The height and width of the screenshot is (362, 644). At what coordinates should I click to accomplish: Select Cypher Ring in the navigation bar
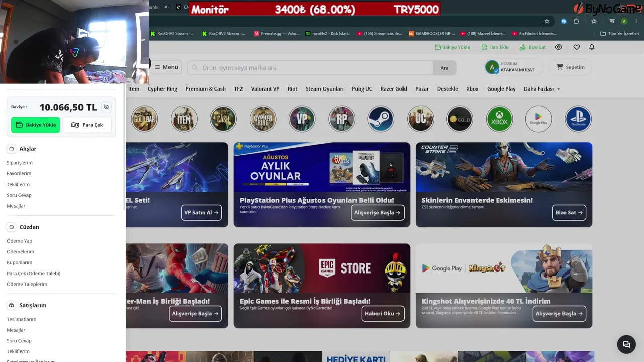point(163,89)
